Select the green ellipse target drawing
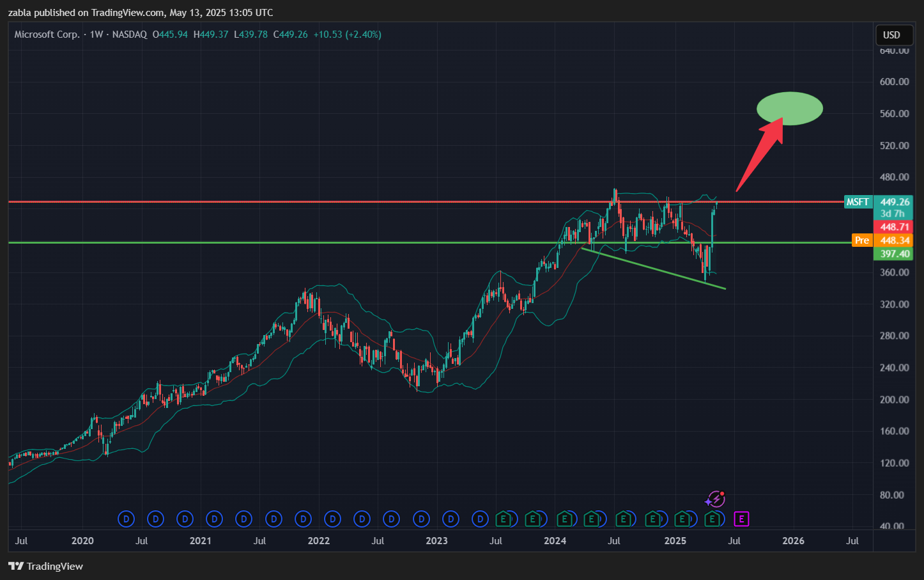This screenshot has height=580, width=924. click(790, 109)
